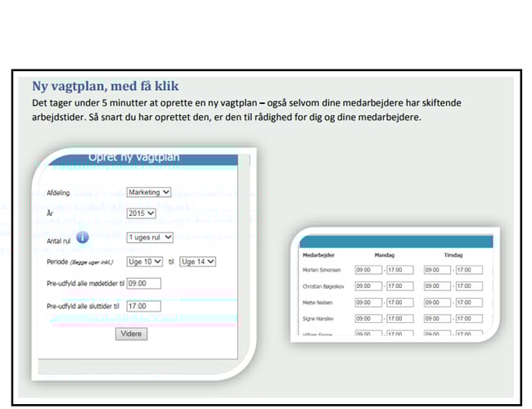
Task: Click the name Morten Simonsen
Action: point(322,270)
